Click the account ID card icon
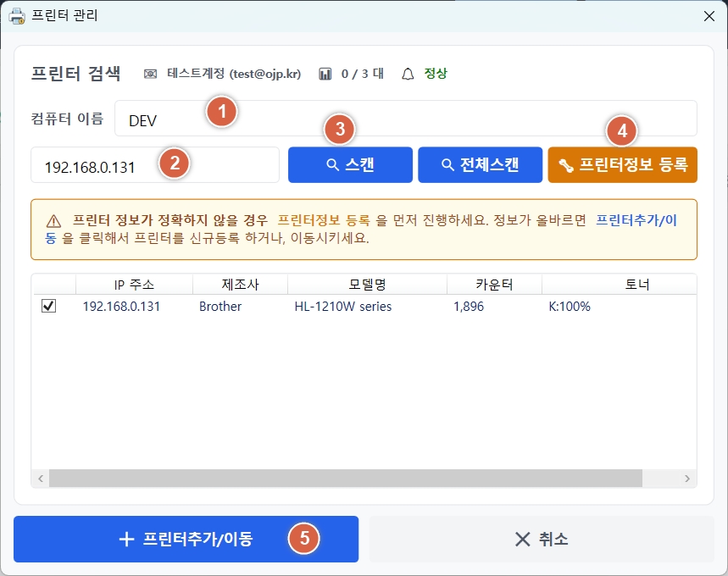The image size is (728, 576). (150, 74)
